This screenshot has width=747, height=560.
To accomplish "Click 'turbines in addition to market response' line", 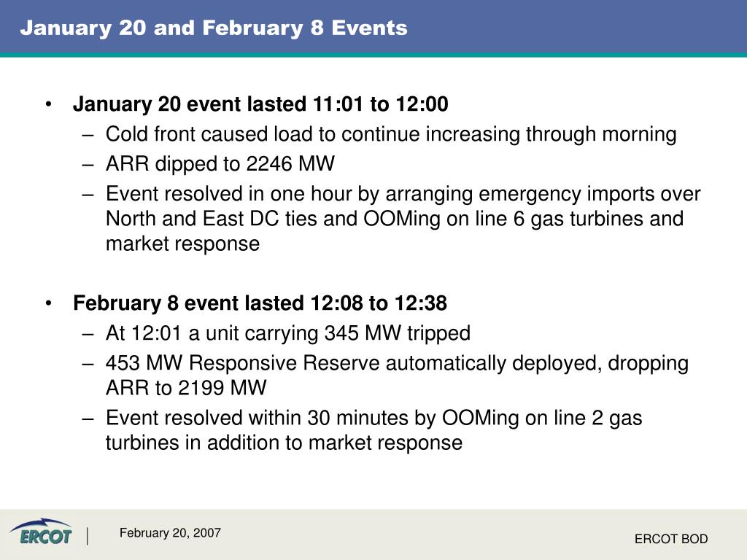I will pyautogui.click(x=284, y=443).
